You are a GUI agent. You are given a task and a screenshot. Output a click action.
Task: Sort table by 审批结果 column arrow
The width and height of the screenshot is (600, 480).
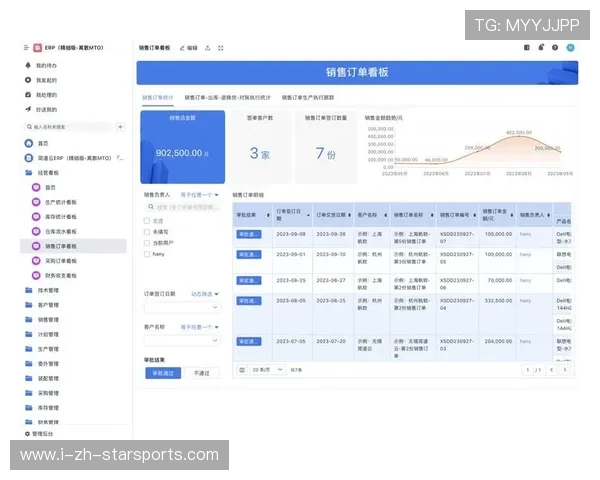[x=268, y=215]
